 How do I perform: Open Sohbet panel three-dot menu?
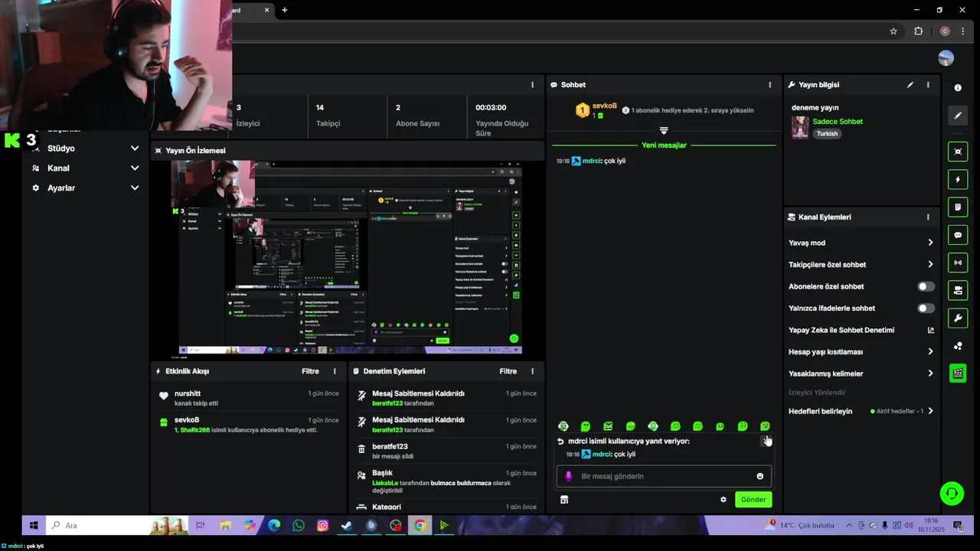coord(770,85)
